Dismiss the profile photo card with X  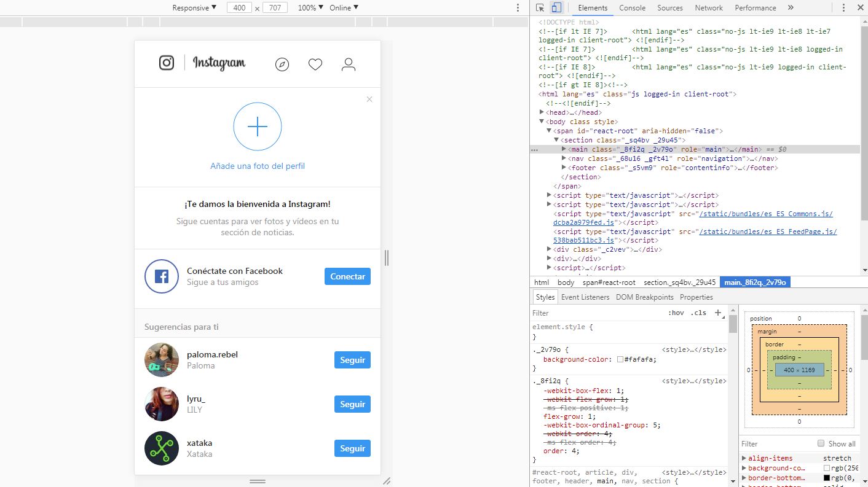pyautogui.click(x=369, y=99)
